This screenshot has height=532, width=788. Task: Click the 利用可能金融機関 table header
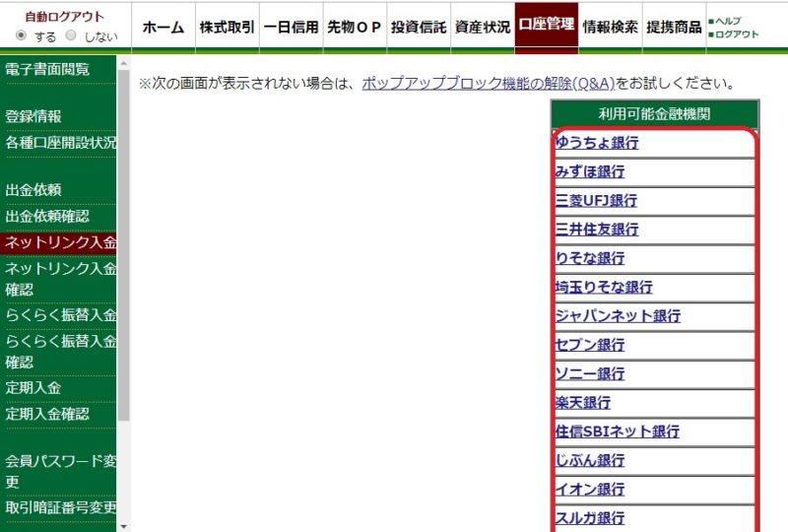click(655, 114)
